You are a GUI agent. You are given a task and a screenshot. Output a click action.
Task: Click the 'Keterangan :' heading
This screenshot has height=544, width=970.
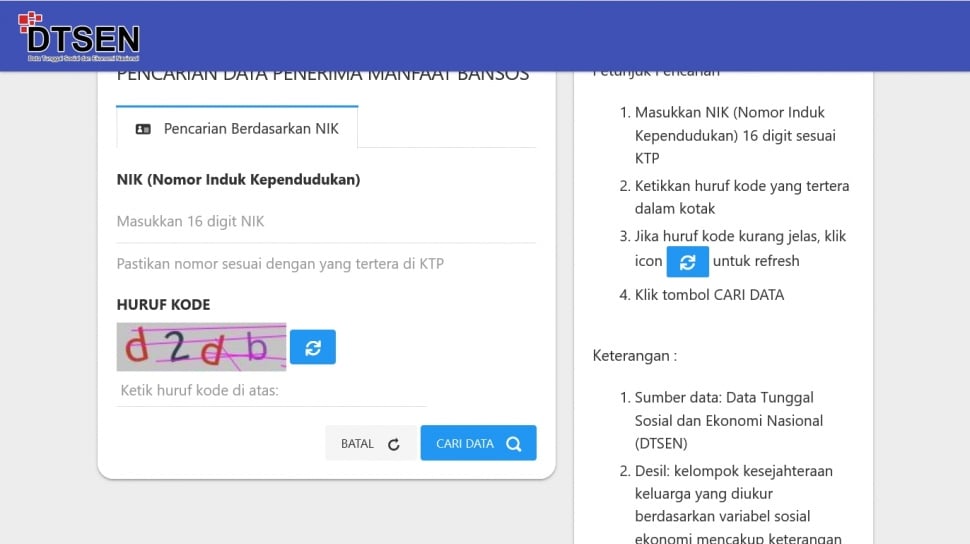click(x=634, y=356)
